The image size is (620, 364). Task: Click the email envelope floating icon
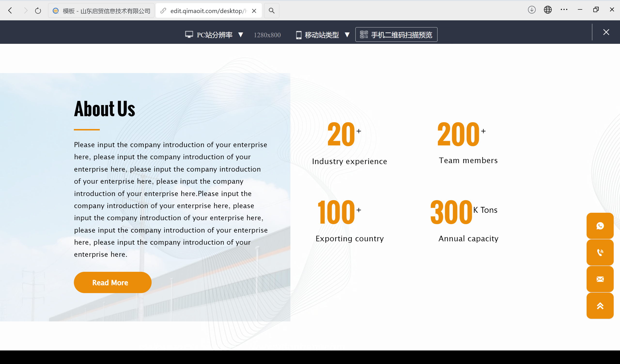click(x=600, y=279)
